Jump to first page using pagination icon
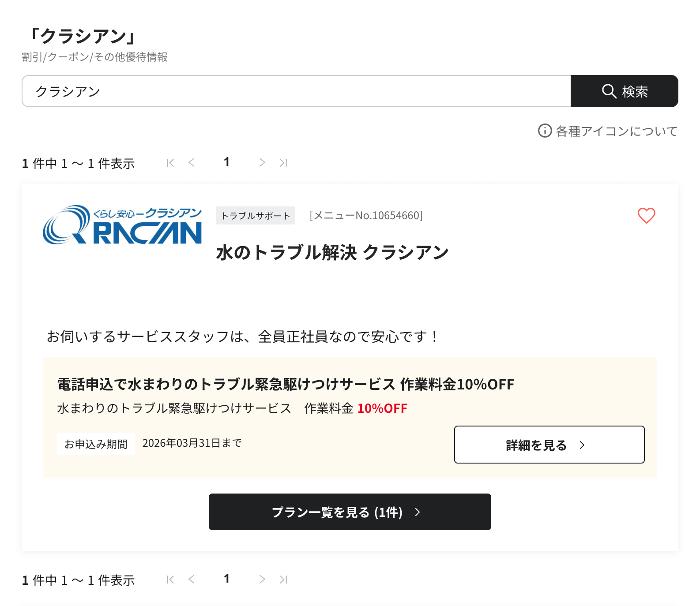This screenshot has width=700, height=606. point(170,162)
